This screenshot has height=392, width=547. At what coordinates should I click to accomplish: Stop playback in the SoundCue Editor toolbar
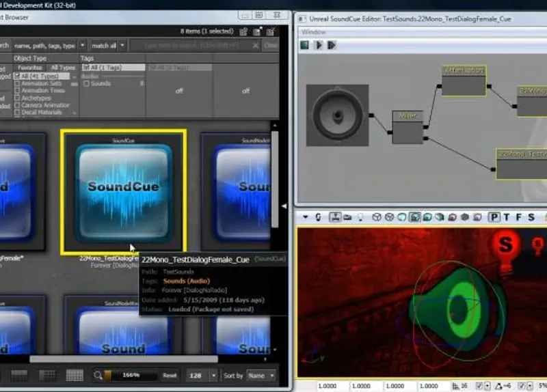coord(304,45)
